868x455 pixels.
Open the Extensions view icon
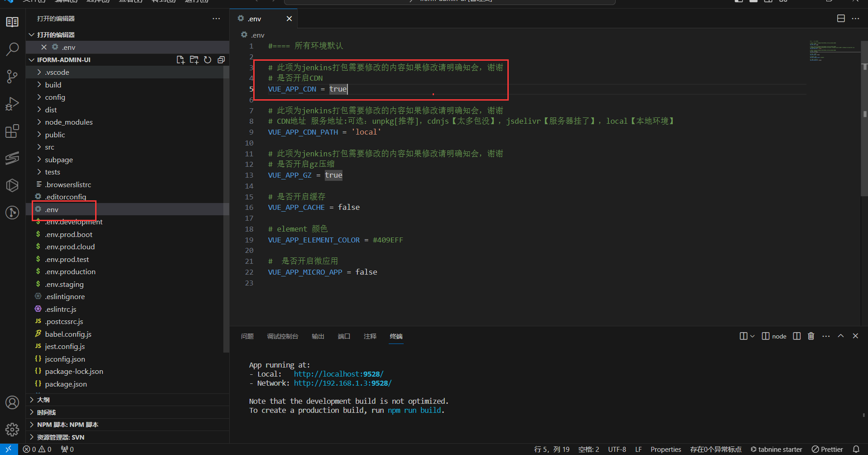[x=12, y=131]
